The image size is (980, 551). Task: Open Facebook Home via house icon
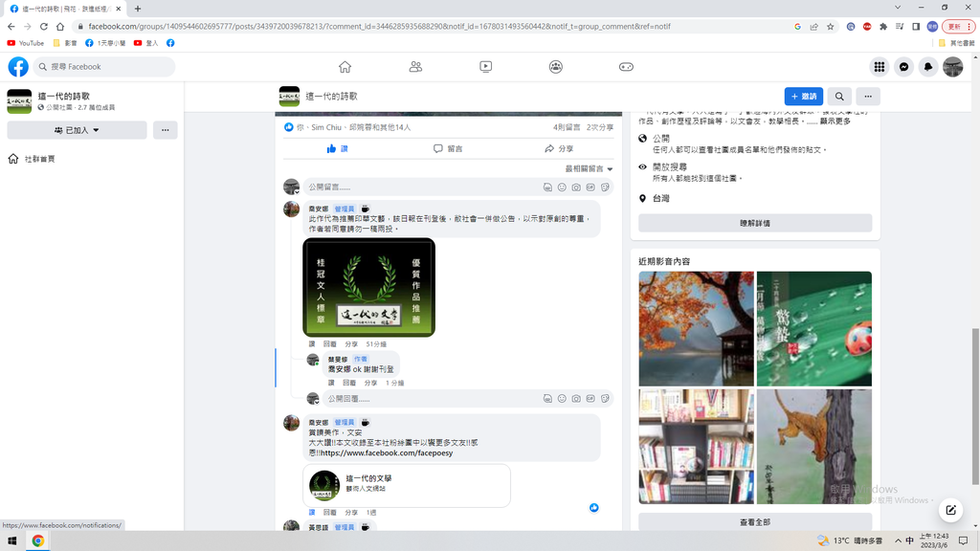point(345,67)
